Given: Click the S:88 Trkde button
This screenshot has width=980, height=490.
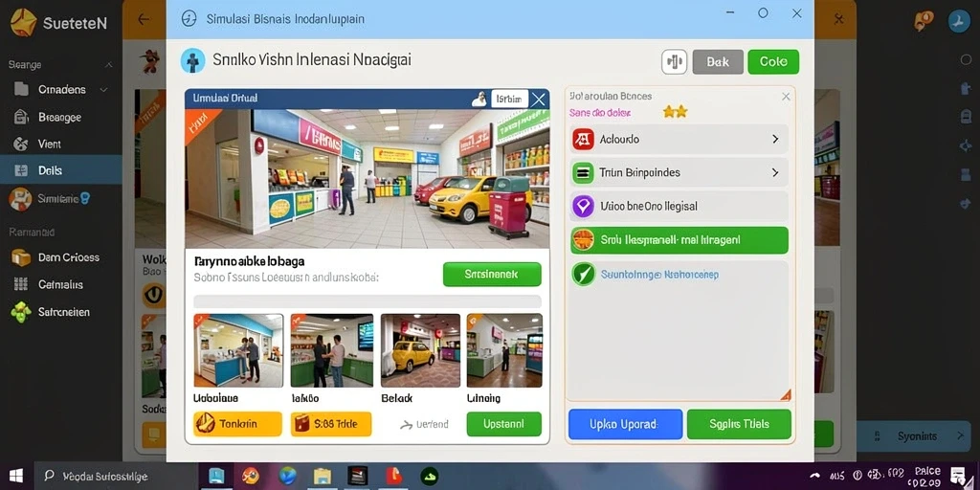Looking at the screenshot, I should [331, 424].
